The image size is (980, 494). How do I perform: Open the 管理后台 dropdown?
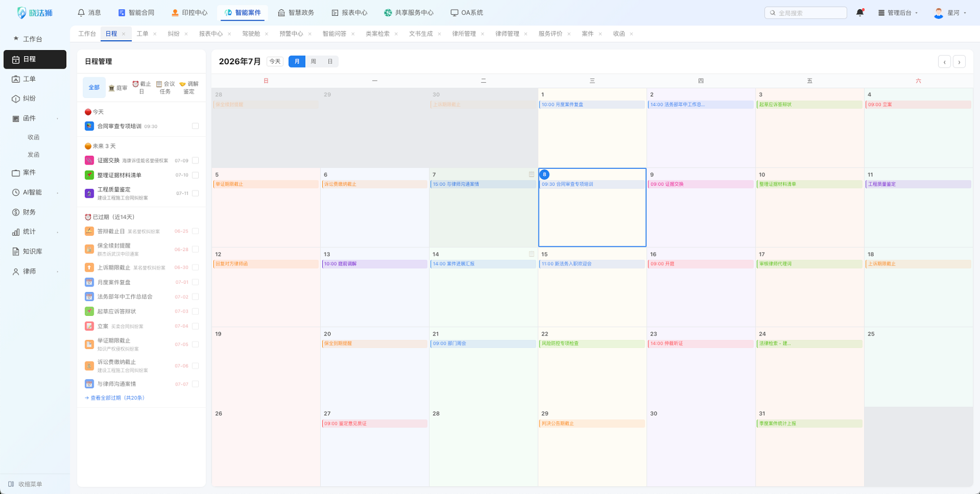pos(898,13)
